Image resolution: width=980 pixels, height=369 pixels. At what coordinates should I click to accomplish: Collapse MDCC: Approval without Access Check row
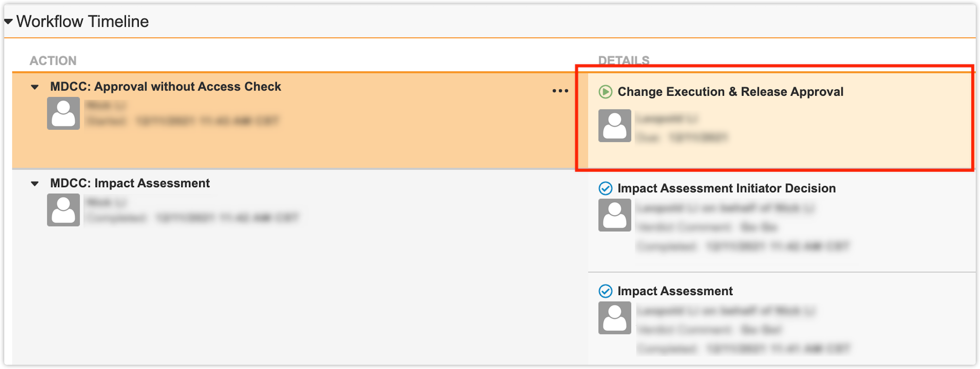click(35, 87)
